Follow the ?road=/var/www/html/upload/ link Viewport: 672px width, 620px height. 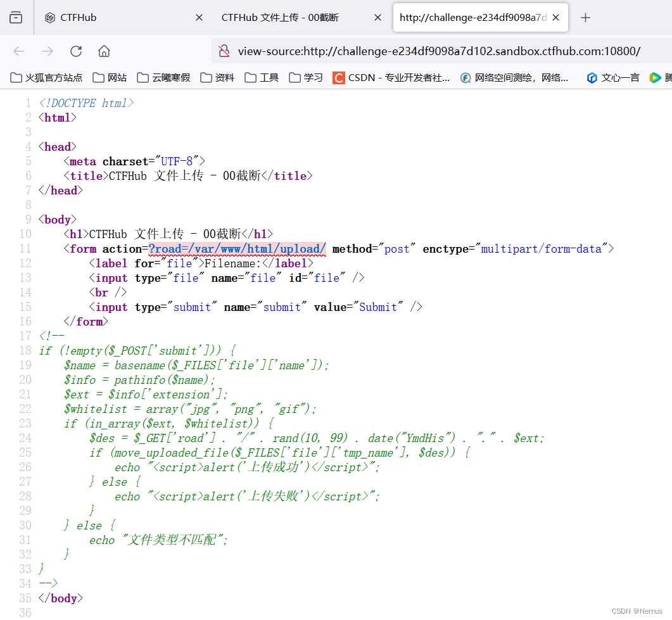237,249
